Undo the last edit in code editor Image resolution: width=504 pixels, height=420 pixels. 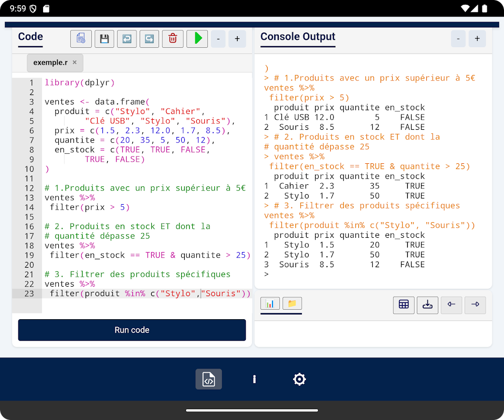127,39
